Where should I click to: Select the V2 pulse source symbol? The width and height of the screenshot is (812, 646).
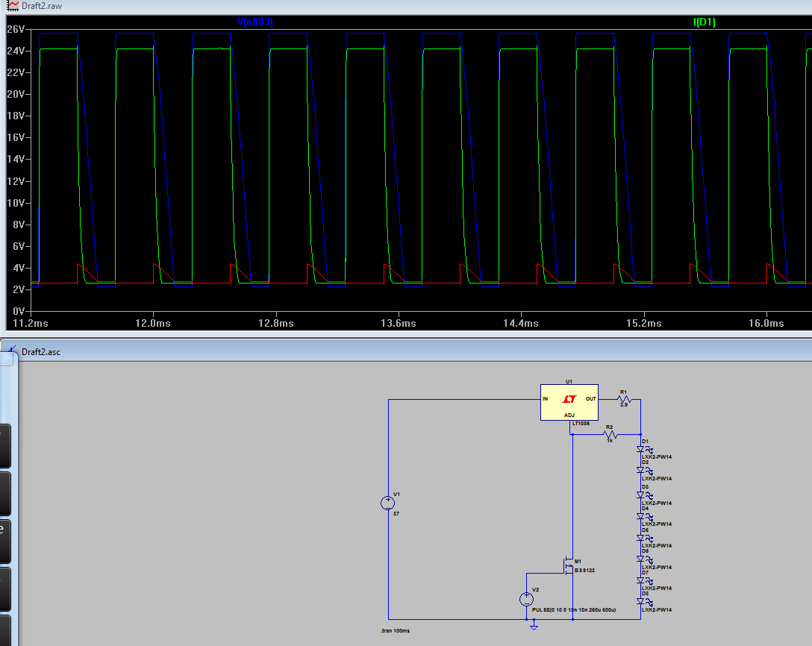tap(526, 598)
